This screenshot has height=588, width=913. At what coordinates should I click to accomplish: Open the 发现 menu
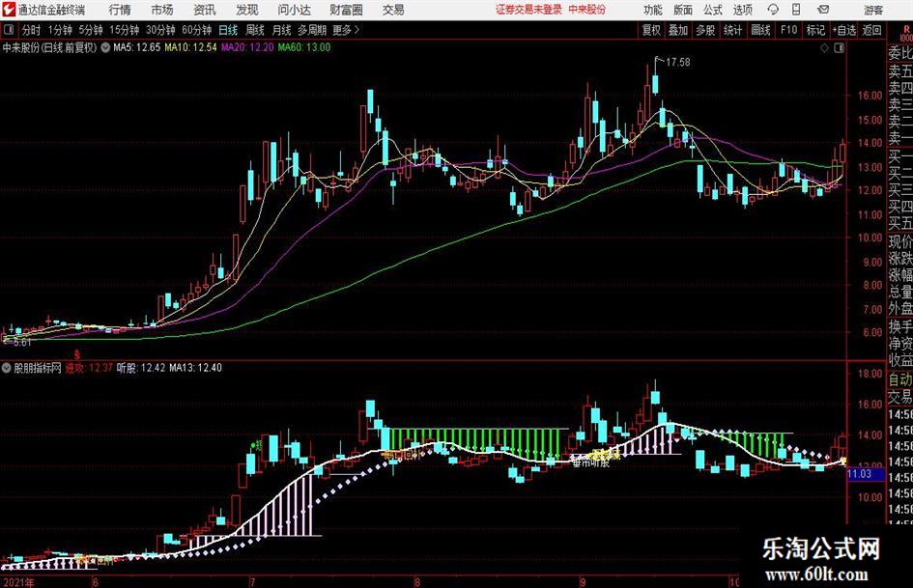pos(247,10)
